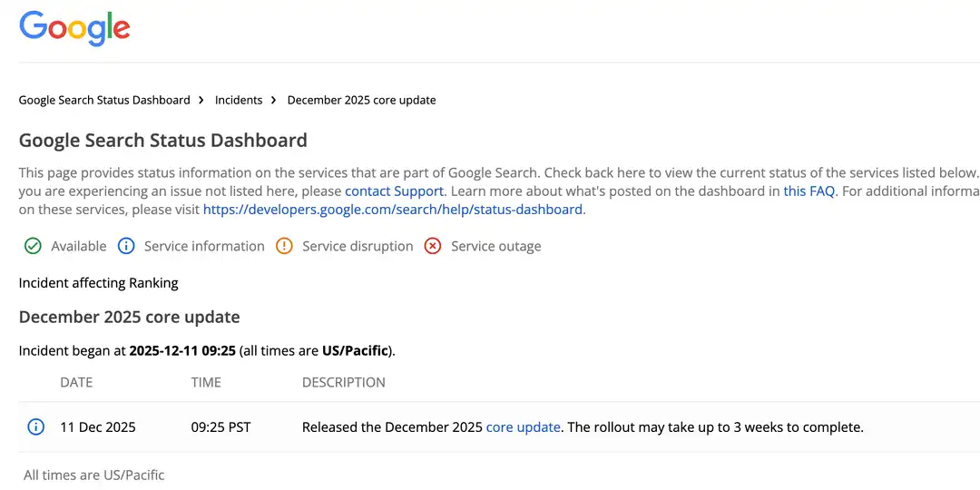Screen dimensions: 980x490
Task: Click orange Service disruption icon
Action: click(284, 246)
